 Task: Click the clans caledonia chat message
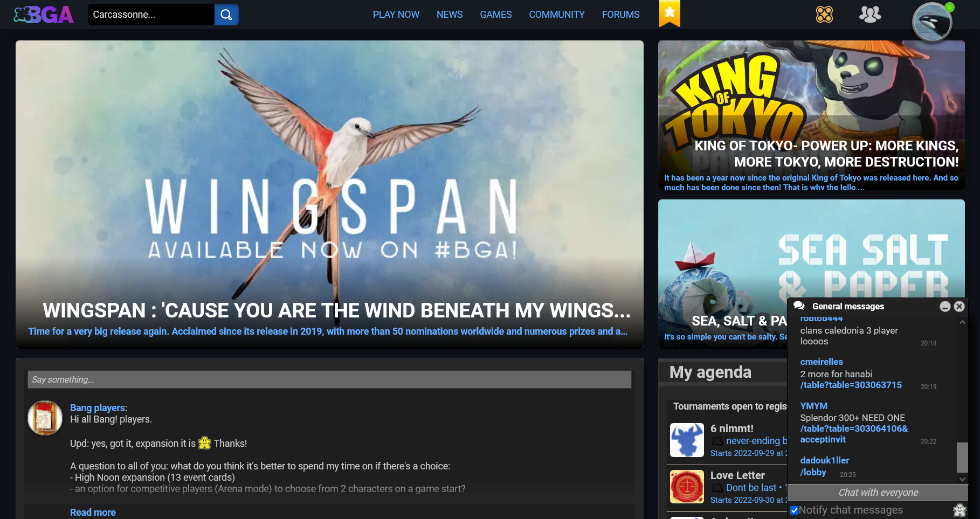[x=849, y=336]
